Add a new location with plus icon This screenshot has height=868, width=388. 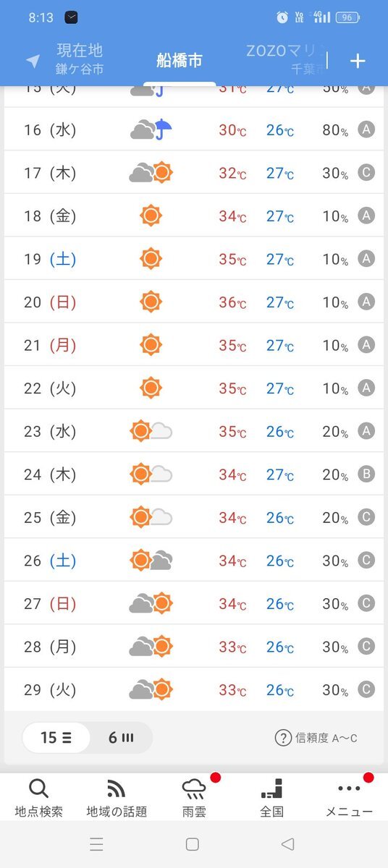click(358, 61)
